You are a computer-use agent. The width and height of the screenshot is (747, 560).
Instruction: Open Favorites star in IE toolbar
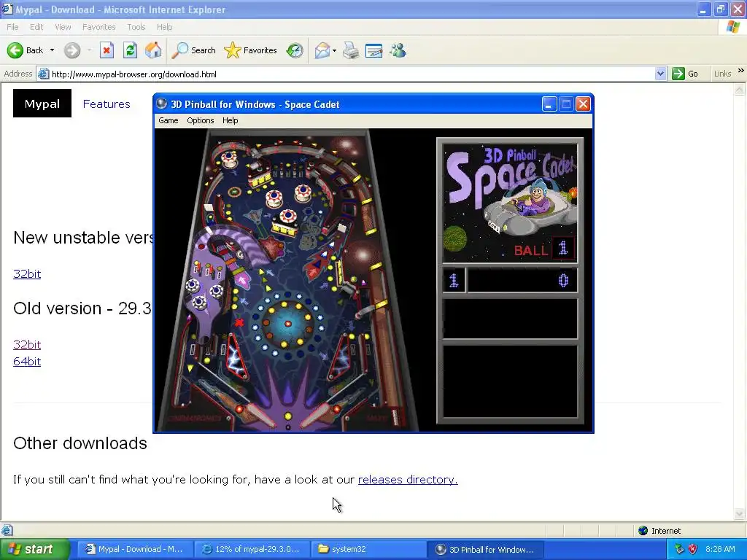click(x=233, y=50)
